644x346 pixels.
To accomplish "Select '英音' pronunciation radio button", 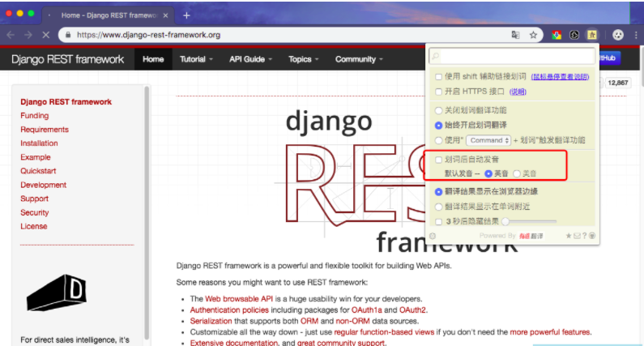I will click(x=488, y=174).
